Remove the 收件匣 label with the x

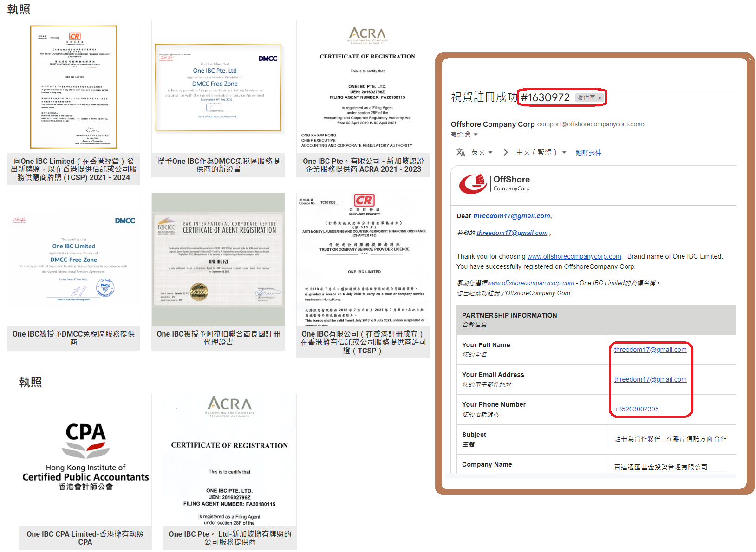click(x=600, y=98)
